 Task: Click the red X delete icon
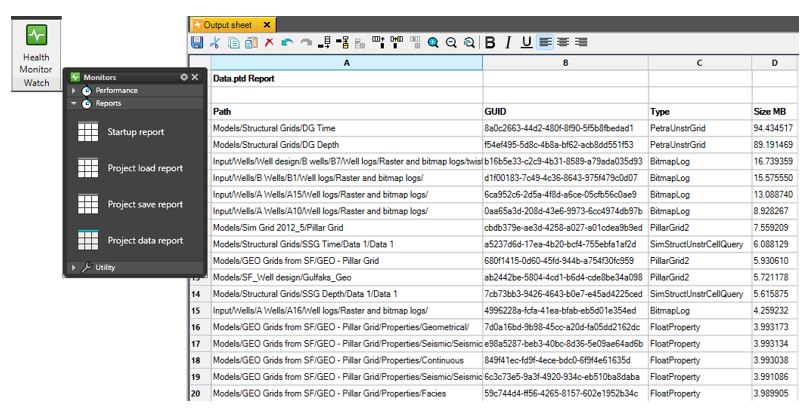point(269,42)
